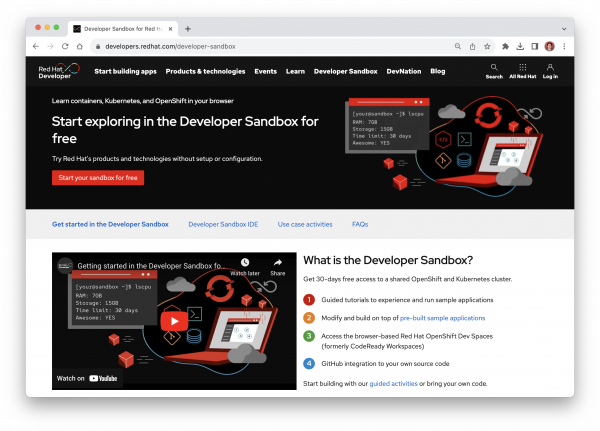Click the video's Watch later clock icon

point(245,264)
